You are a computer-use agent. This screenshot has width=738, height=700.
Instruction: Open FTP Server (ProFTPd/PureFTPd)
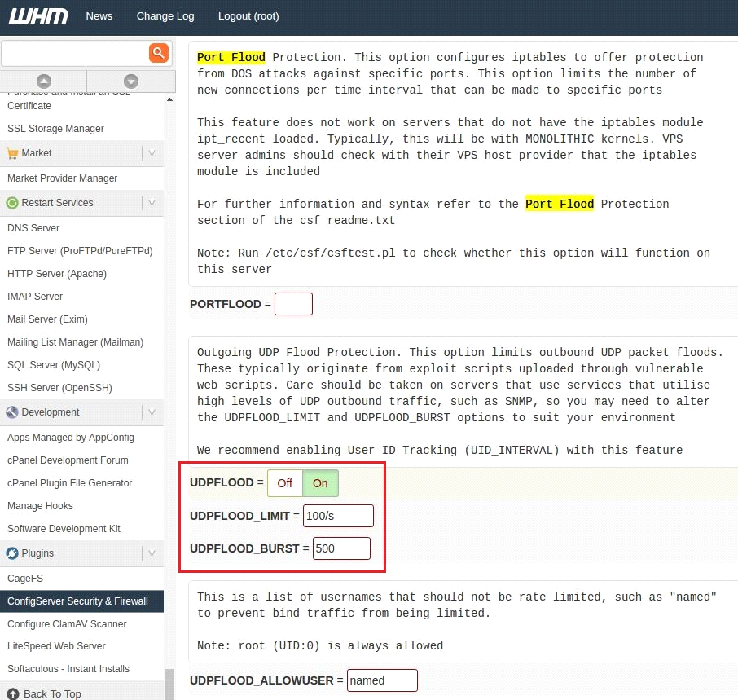pos(80,251)
